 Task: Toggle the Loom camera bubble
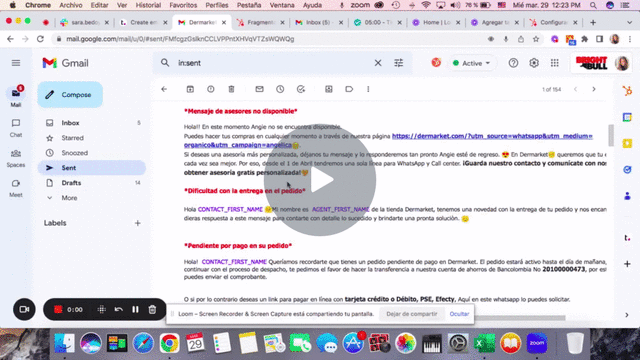[24, 309]
